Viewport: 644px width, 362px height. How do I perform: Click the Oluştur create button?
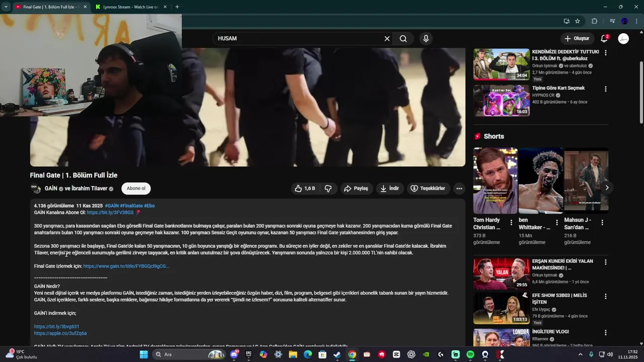coord(577,39)
